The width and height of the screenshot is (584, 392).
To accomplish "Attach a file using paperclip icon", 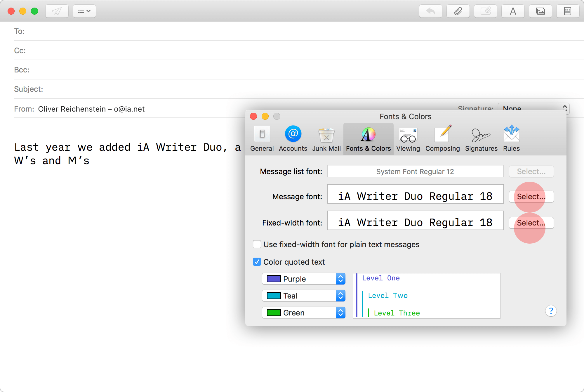I will [458, 11].
